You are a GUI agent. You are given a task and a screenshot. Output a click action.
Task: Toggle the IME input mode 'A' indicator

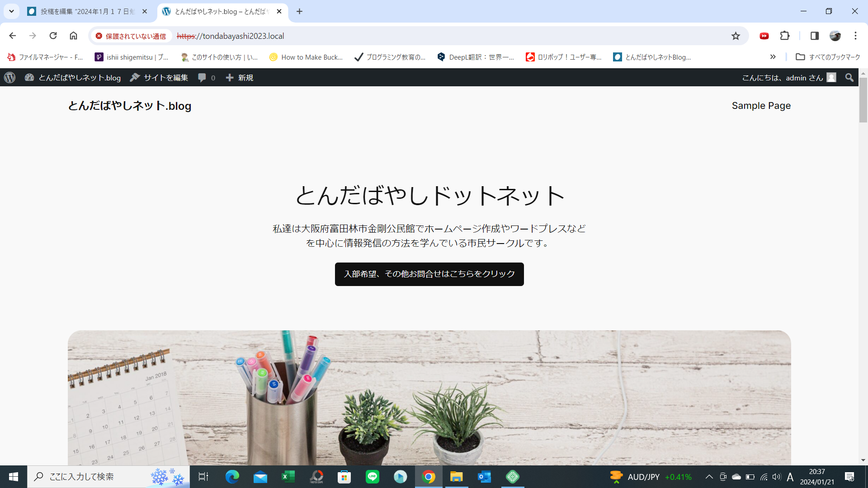790,477
